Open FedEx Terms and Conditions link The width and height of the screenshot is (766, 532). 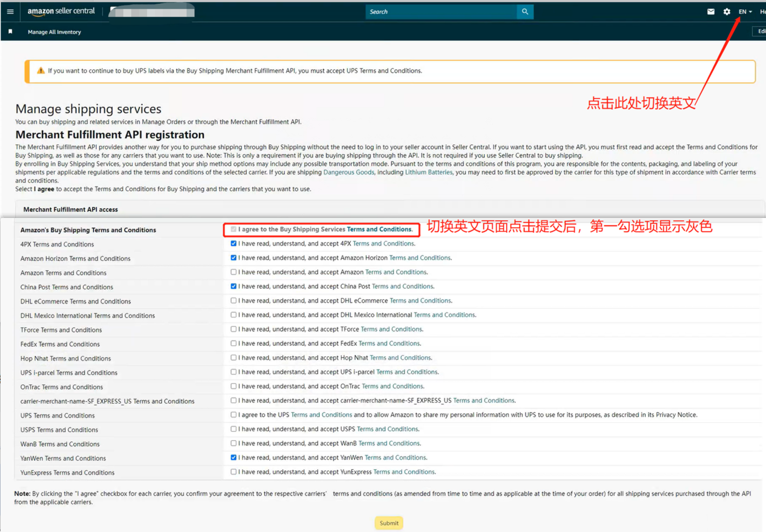389,343
